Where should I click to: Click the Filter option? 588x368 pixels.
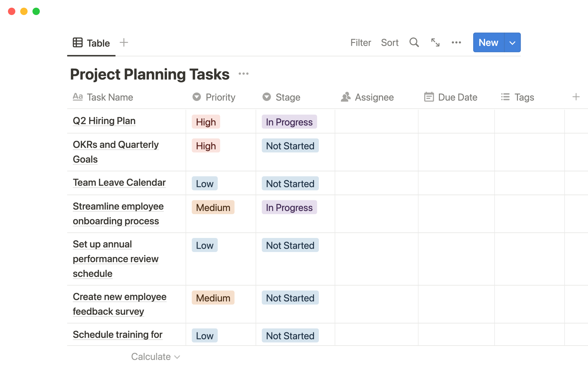tap(360, 43)
